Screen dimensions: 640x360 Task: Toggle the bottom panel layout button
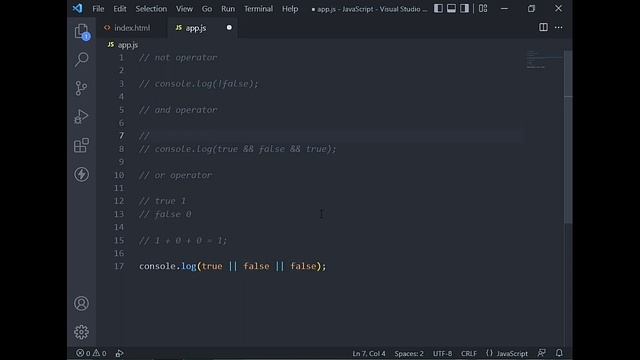pos(451,8)
